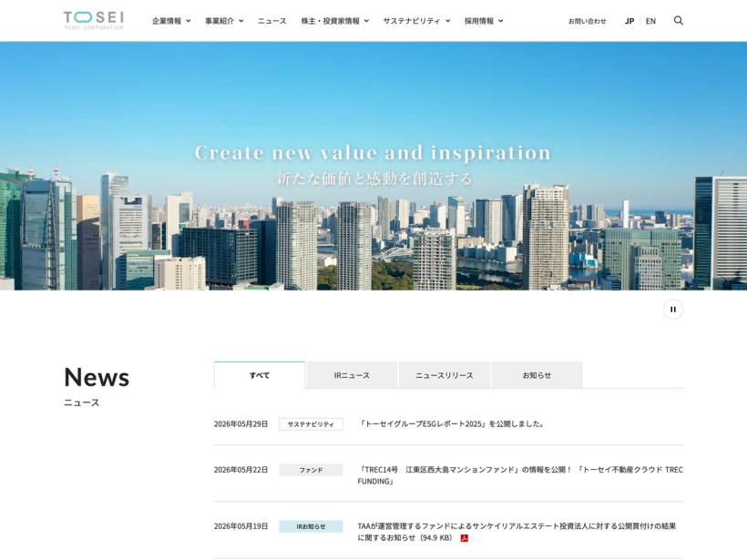Viewport: 747px width, 560px height.
Task: Select the すべて news tab
Action: click(x=260, y=375)
